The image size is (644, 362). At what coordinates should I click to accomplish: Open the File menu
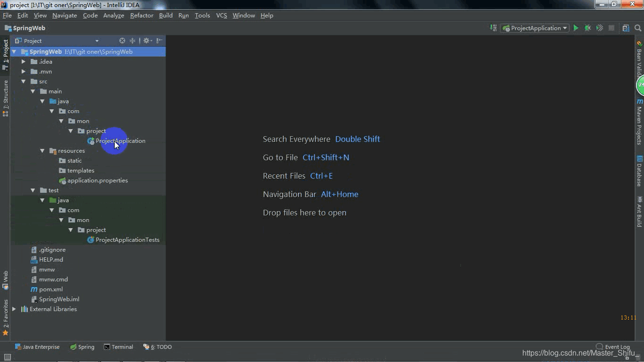coord(7,16)
